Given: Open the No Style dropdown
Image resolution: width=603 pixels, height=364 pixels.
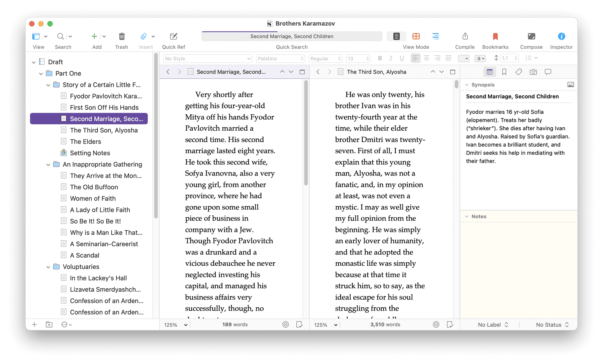Looking at the screenshot, I should 207,59.
